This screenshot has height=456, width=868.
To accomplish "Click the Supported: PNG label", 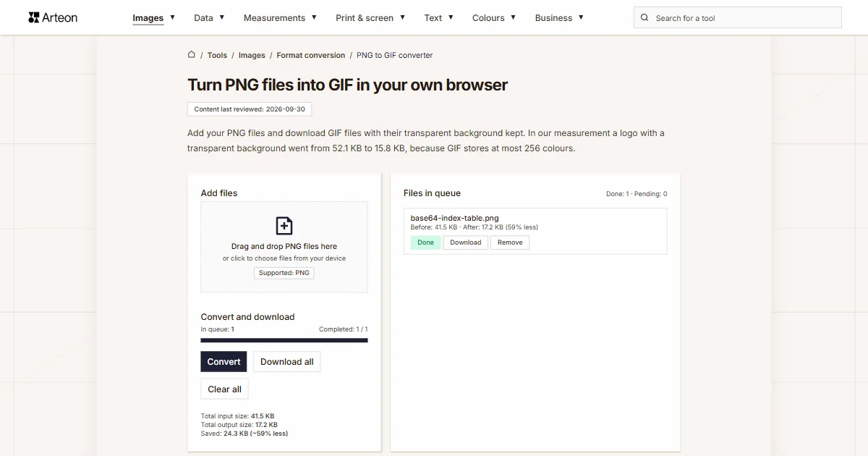I will (284, 273).
